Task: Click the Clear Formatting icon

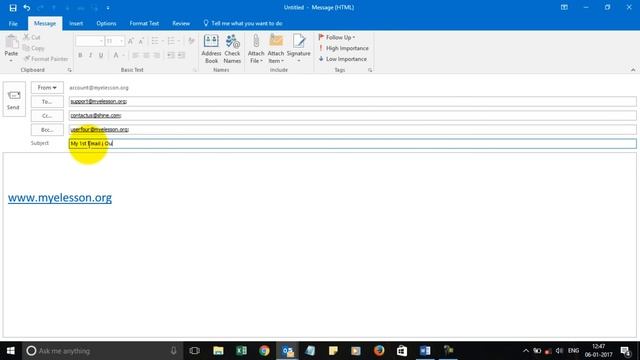Action: tap(191, 41)
